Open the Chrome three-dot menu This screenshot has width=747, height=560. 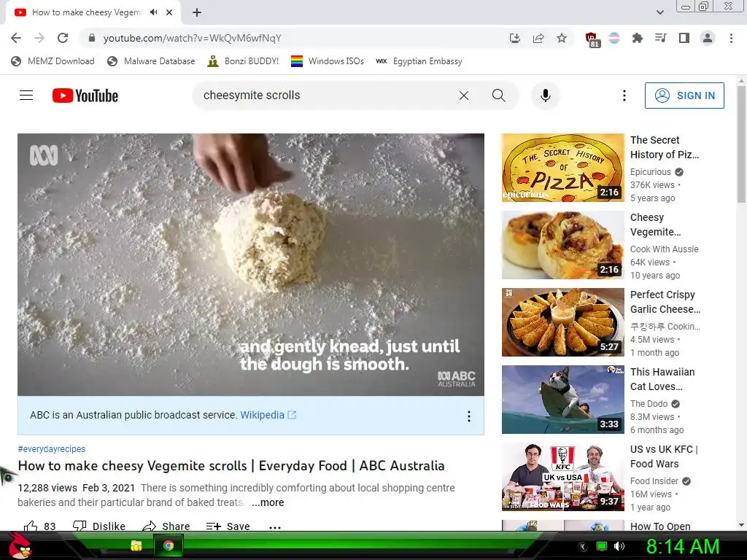(731, 38)
